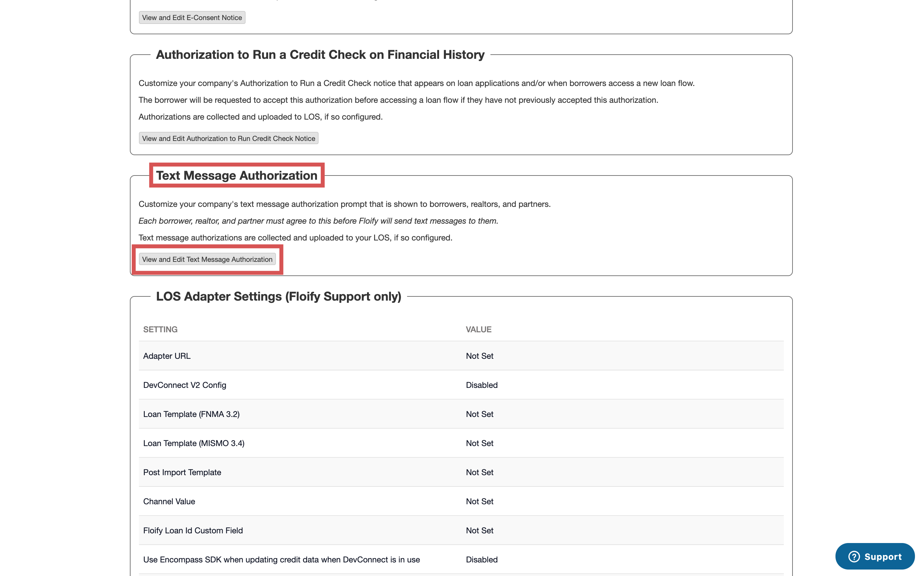924x576 pixels.
Task: Click the question mark icon in Support
Action: point(854,557)
